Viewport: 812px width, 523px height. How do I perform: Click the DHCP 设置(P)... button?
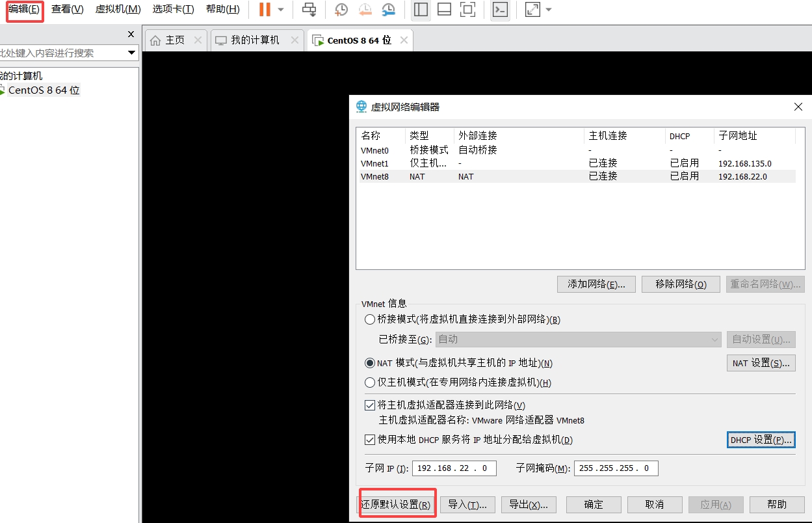761,440
